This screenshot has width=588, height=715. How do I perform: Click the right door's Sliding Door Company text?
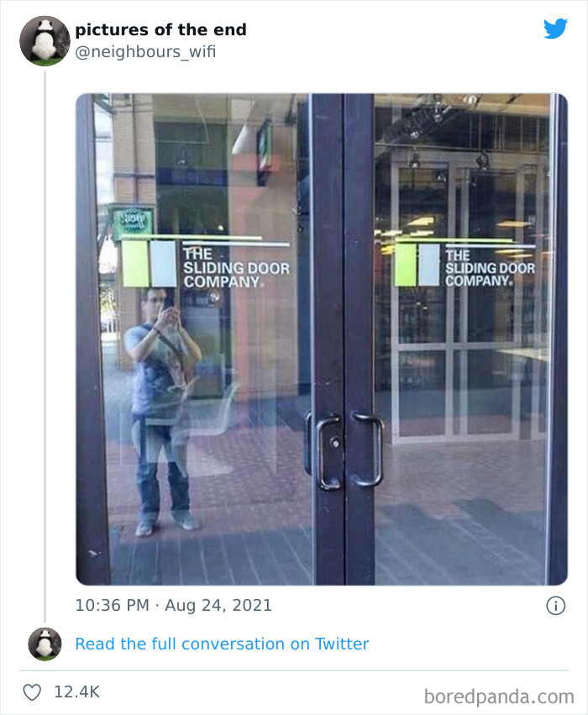coord(490,268)
